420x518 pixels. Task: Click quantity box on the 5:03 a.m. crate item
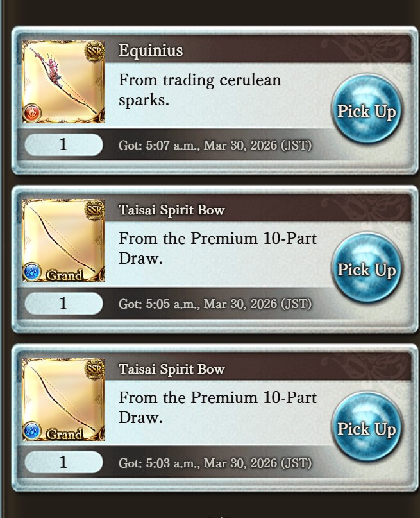tap(63, 462)
